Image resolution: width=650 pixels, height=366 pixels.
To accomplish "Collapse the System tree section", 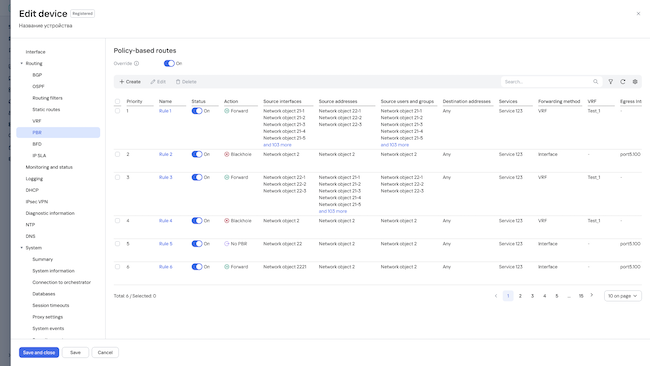I will pyautogui.click(x=22, y=248).
